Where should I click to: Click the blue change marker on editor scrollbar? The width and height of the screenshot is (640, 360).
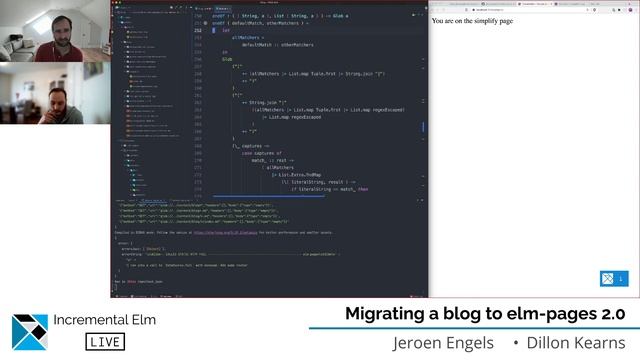tap(423, 127)
